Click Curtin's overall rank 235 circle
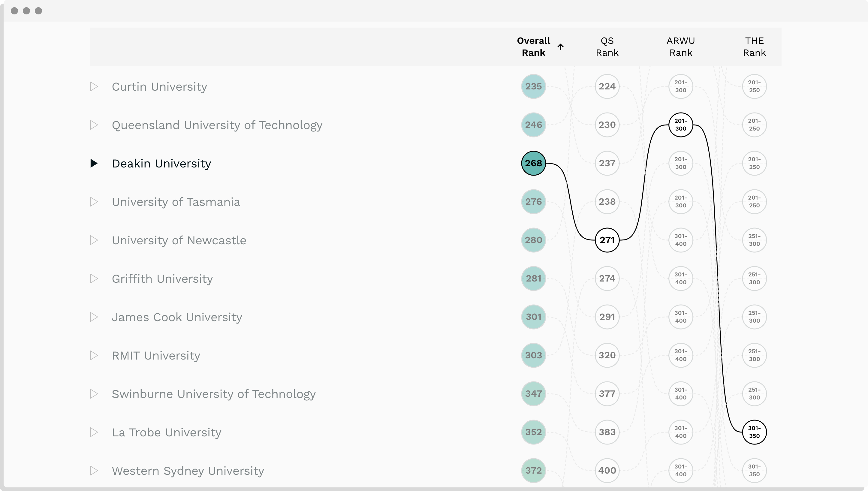 point(533,86)
